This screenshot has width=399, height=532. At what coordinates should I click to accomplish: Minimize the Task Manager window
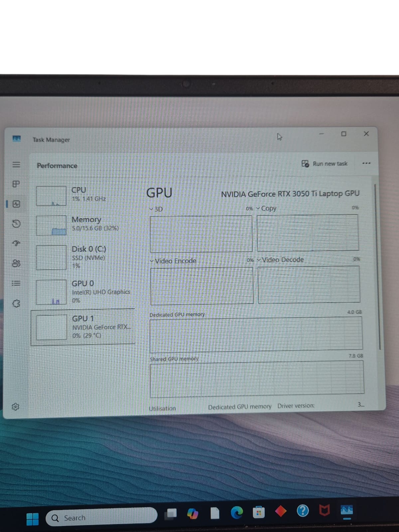(321, 134)
